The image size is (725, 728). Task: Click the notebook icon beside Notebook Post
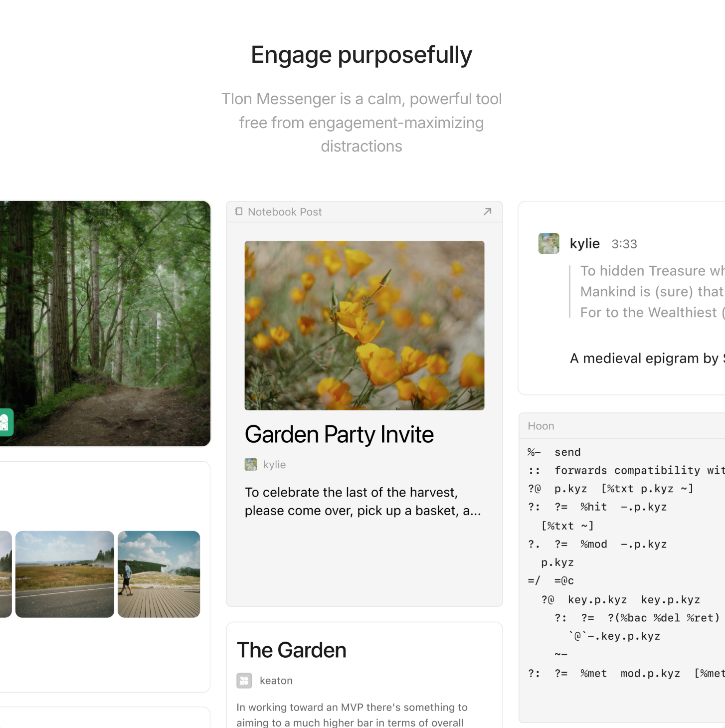point(239,211)
